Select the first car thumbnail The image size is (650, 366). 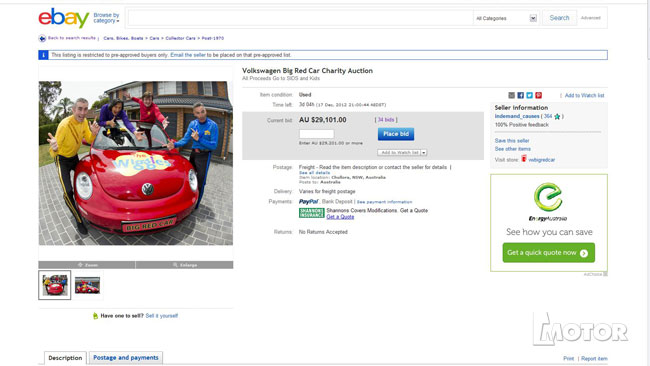tap(55, 285)
